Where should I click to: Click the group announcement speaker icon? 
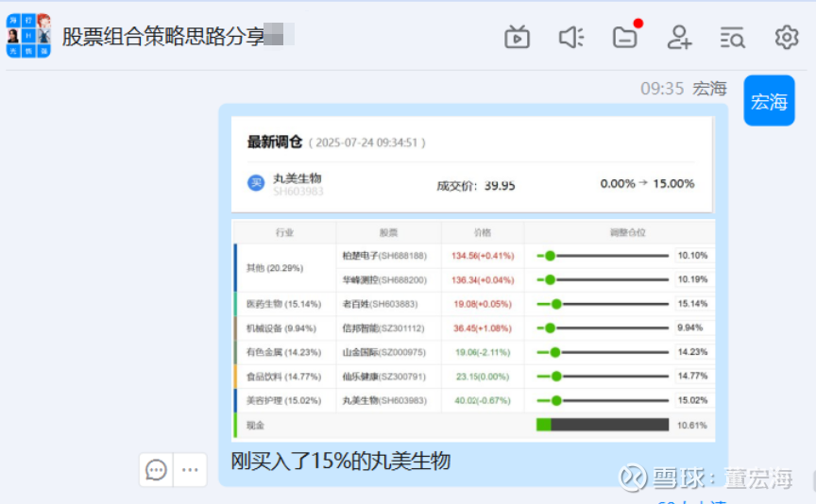570,38
